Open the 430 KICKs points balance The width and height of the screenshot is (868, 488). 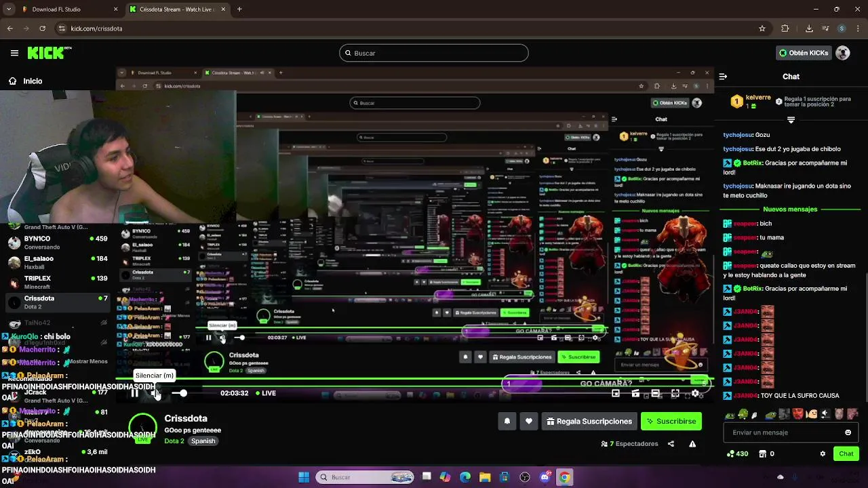(x=737, y=453)
